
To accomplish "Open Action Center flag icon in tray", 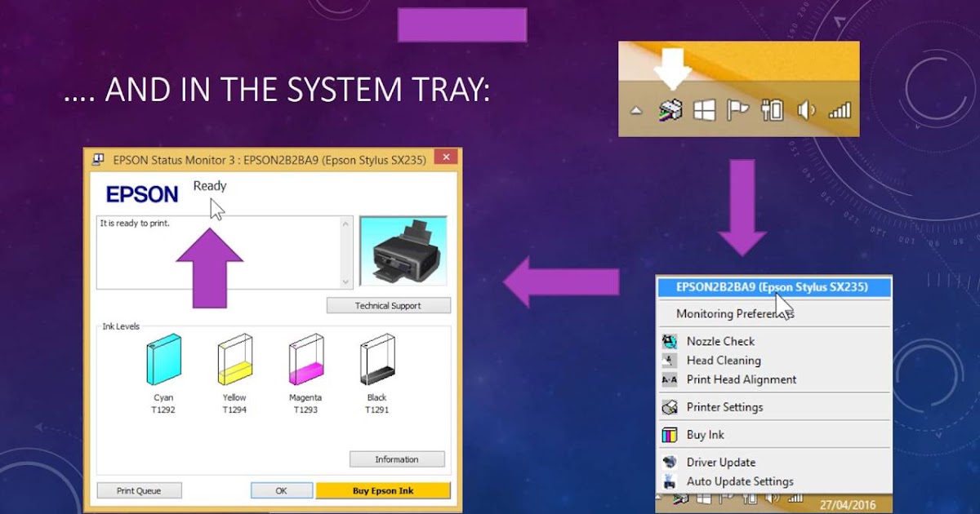I will (x=737, y=110).
